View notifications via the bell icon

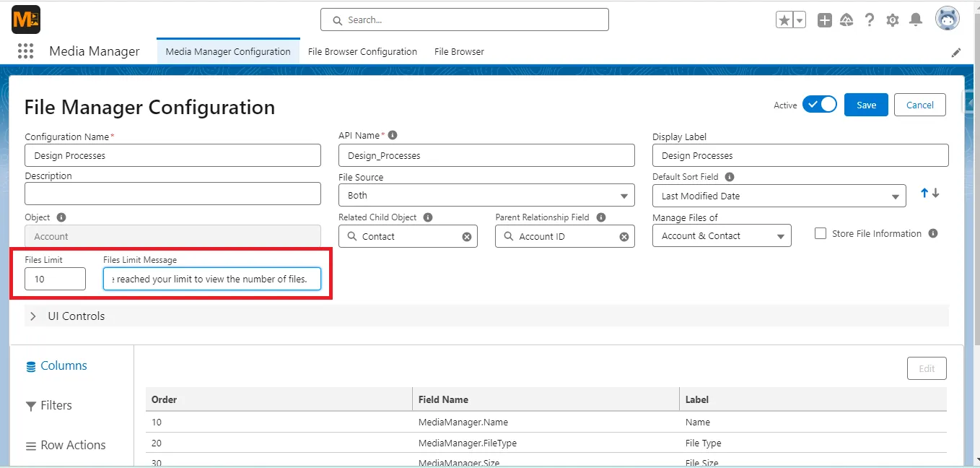(916, 19)
